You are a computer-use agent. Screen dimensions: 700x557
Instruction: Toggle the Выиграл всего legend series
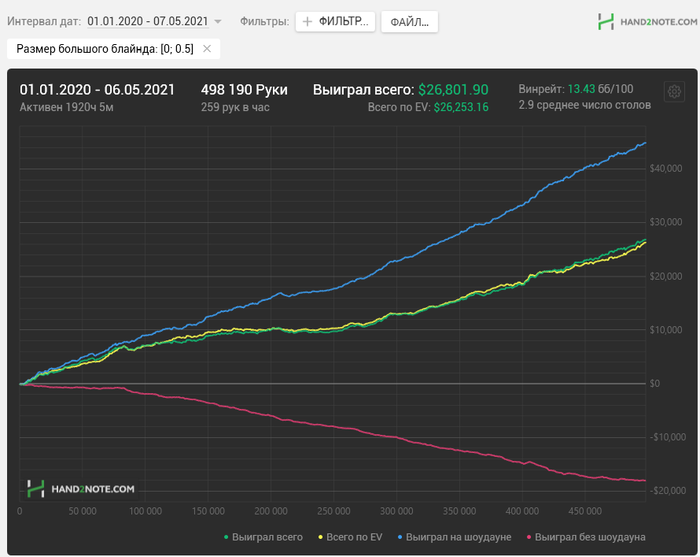263,537
